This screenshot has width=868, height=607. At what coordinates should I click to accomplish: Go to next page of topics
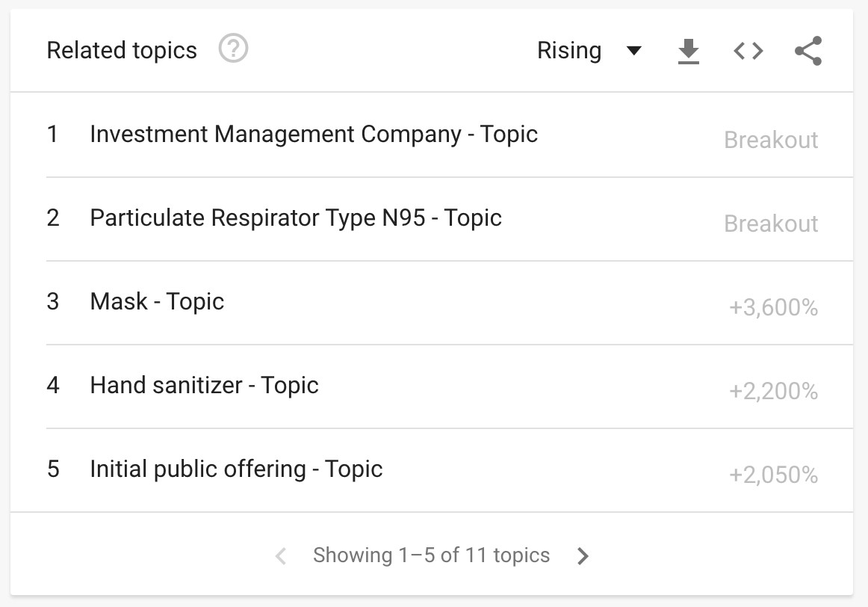point(583,556)
